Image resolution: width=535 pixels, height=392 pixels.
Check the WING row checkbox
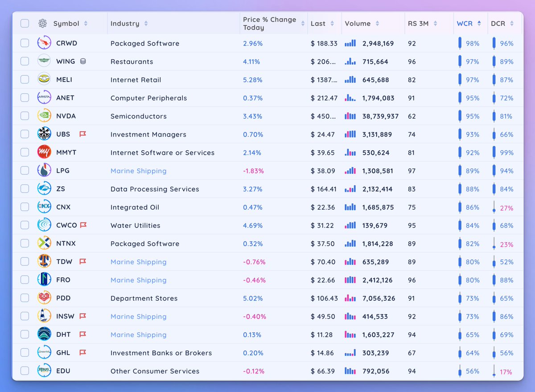tap(25, 62)
